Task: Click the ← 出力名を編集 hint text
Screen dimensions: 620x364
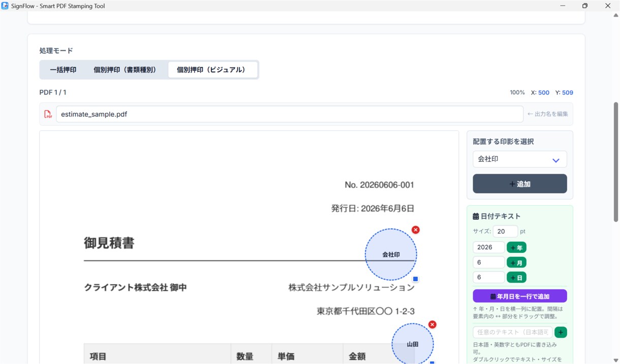Action: (548, 114)
